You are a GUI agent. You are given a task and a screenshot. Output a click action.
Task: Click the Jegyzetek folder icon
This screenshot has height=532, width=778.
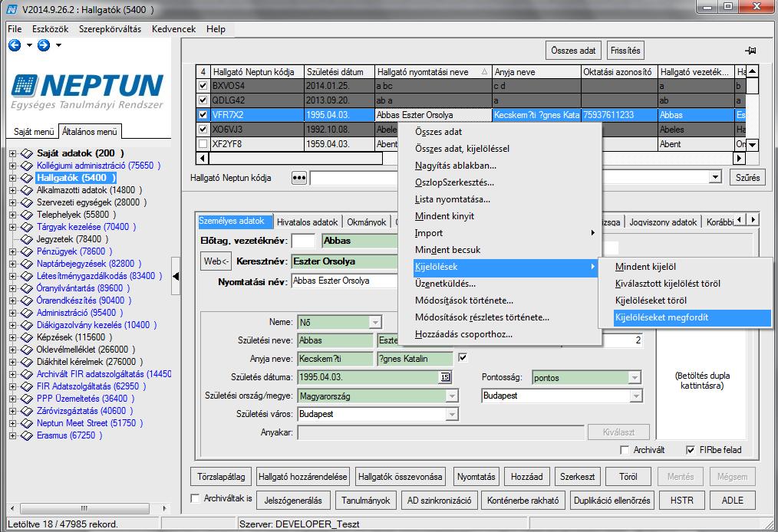click(26, 239)
